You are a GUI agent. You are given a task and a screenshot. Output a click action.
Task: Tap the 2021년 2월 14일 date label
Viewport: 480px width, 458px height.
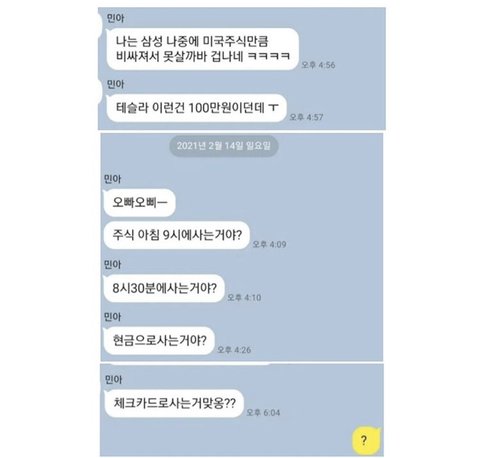[224, 146]
